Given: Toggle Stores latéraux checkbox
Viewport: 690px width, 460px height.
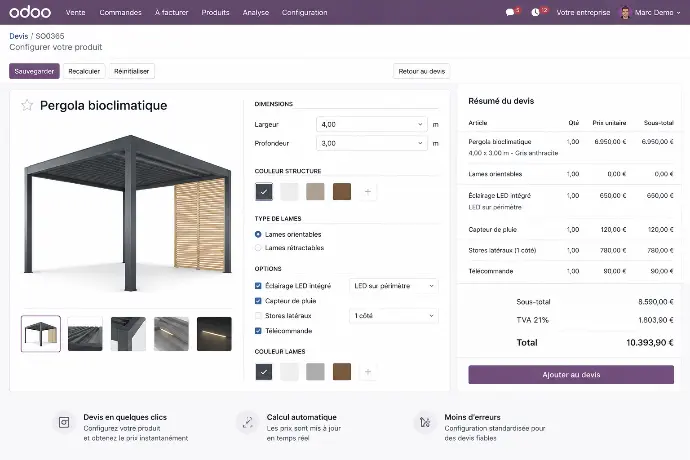Looking at the screenshot, I should 258,316.
